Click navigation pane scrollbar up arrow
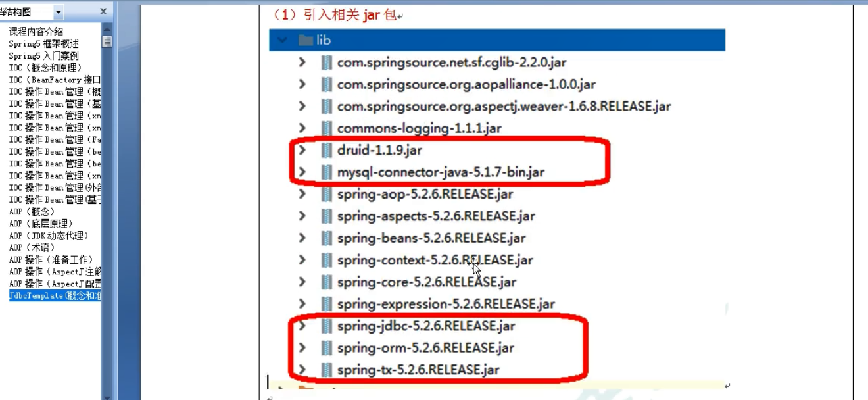The height and width of the screenshot is (400, 868). click(x=107, y=28)
